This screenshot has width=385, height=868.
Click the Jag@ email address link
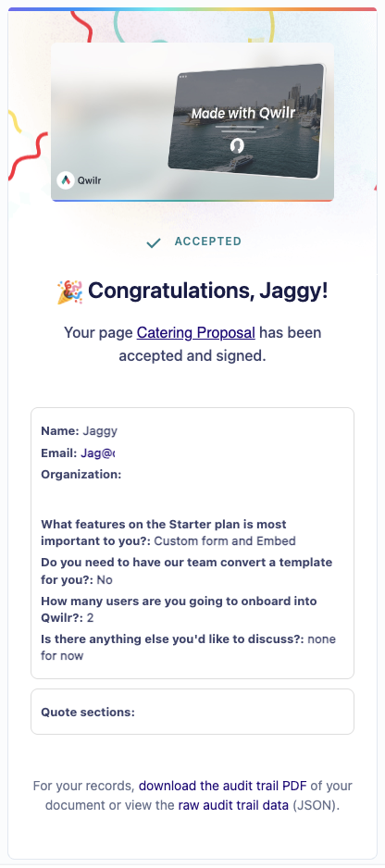tap(97, 453)
